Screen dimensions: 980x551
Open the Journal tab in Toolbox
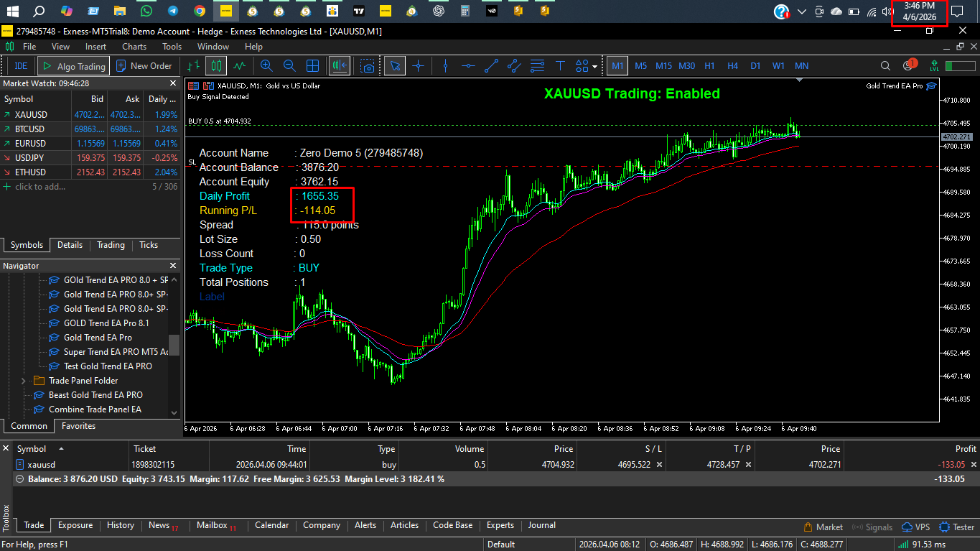point(542,525)
